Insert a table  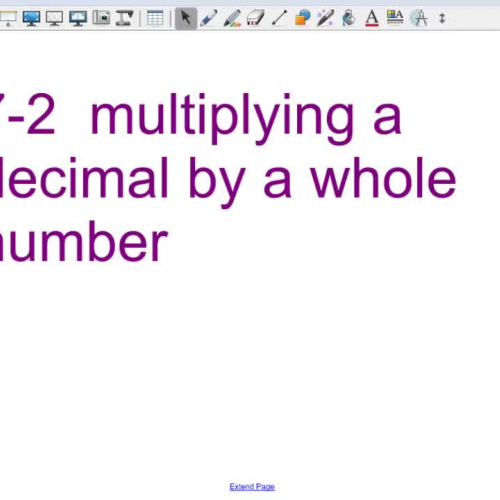coord(155,18)
